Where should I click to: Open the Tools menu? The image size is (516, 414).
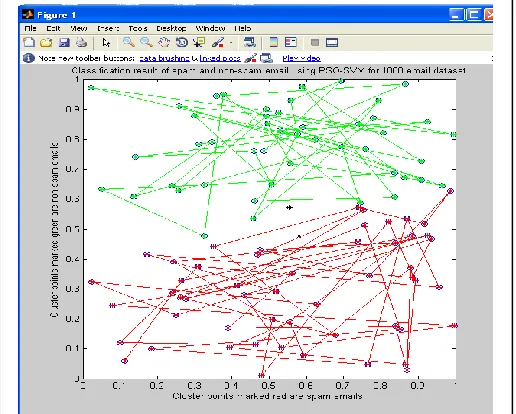coord(138,28)
